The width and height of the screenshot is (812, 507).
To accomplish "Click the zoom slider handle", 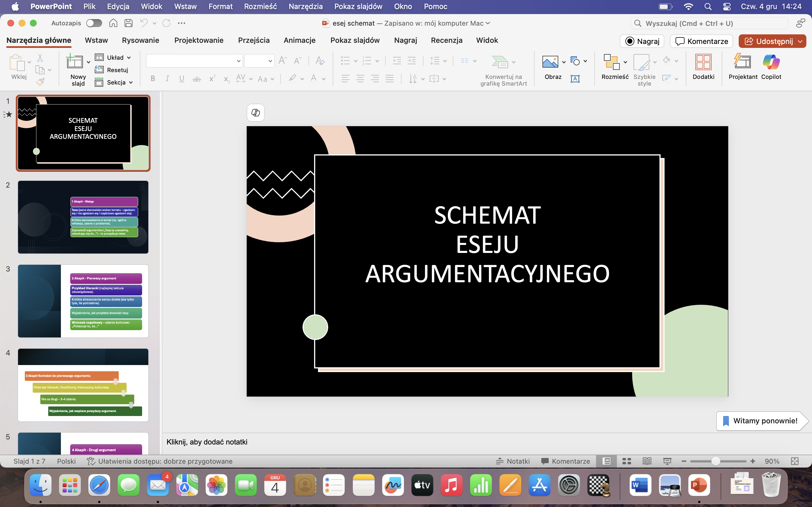I will click(x=715, y=461).
